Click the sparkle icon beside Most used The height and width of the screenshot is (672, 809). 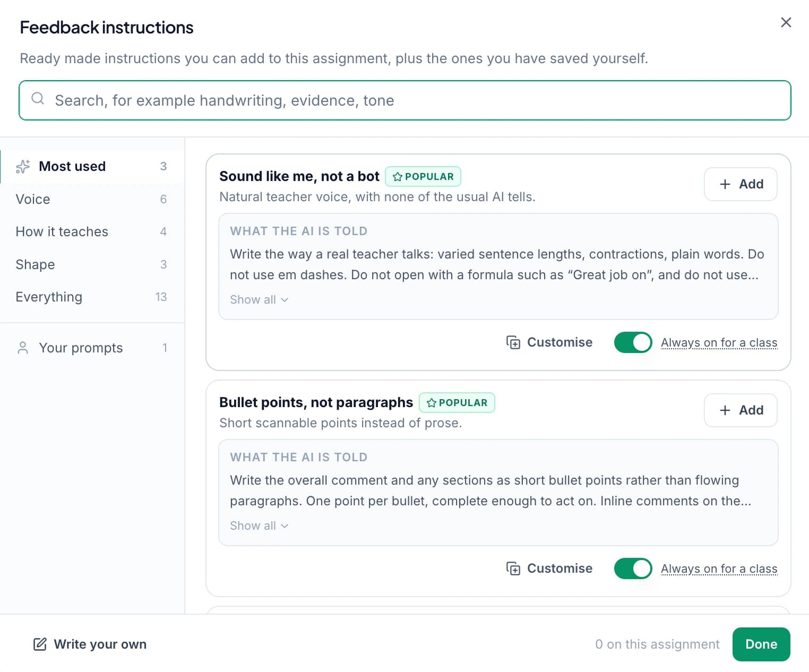click(x=23, y=167)
